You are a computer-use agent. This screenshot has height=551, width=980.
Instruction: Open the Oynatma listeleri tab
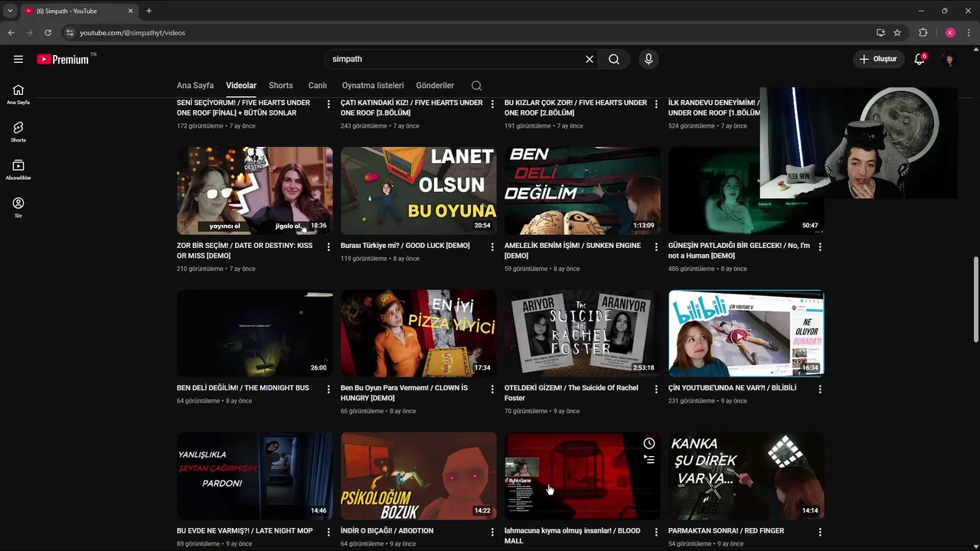pos(373,86)
